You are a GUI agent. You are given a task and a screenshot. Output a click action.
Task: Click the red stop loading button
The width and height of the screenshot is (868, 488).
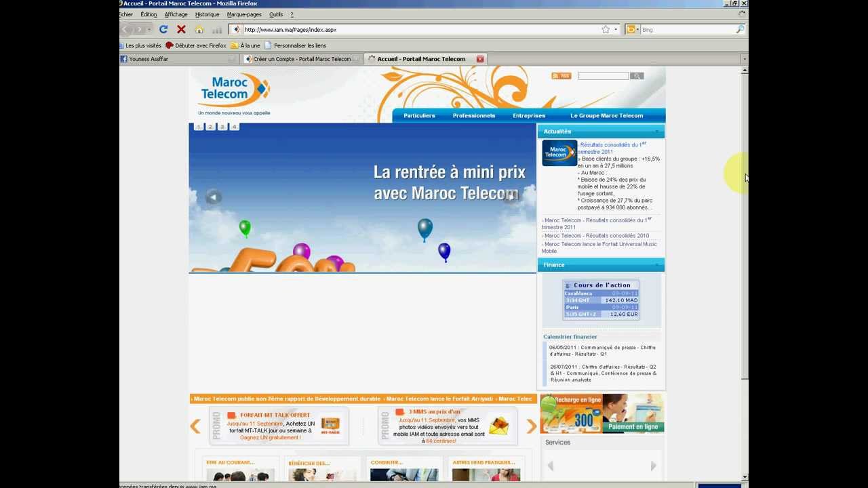pos(181,29)
